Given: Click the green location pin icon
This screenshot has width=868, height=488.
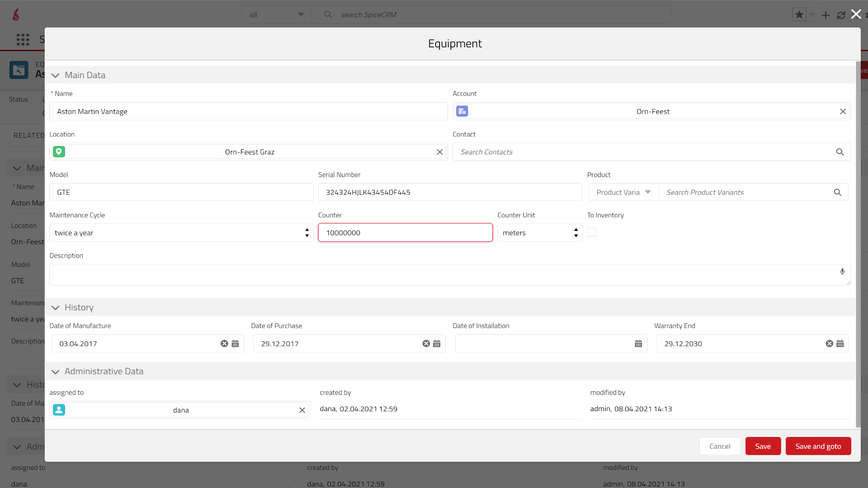Looking at the screenshot, I should pos(59,152).
